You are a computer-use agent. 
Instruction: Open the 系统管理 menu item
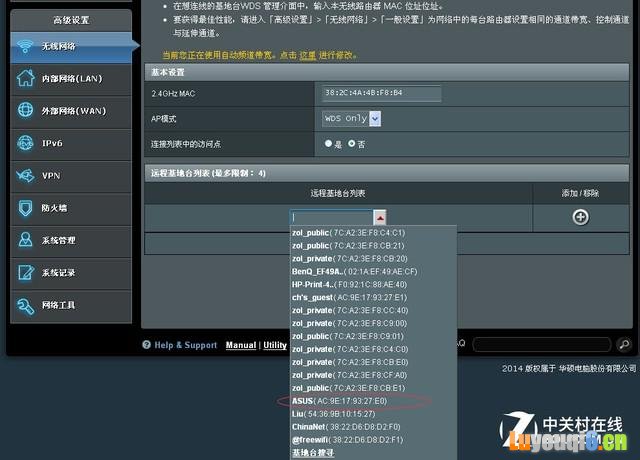[x=71, y=241]
